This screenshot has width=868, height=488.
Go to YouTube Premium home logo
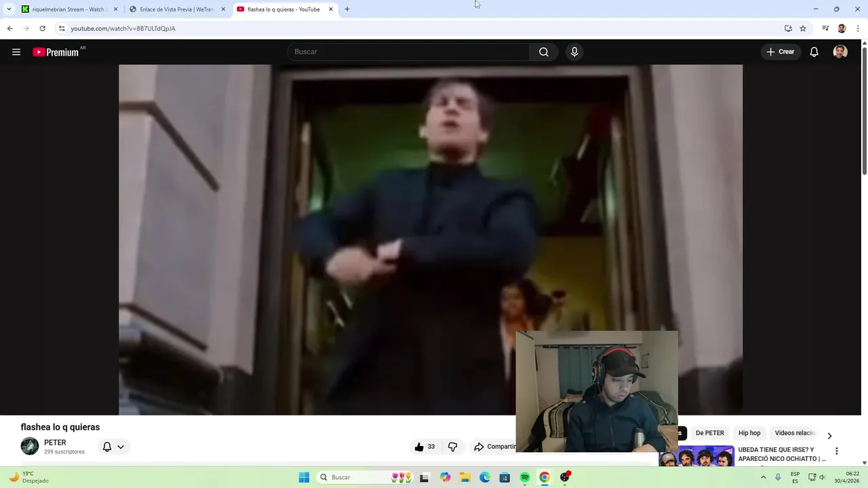tap(57, 52)
